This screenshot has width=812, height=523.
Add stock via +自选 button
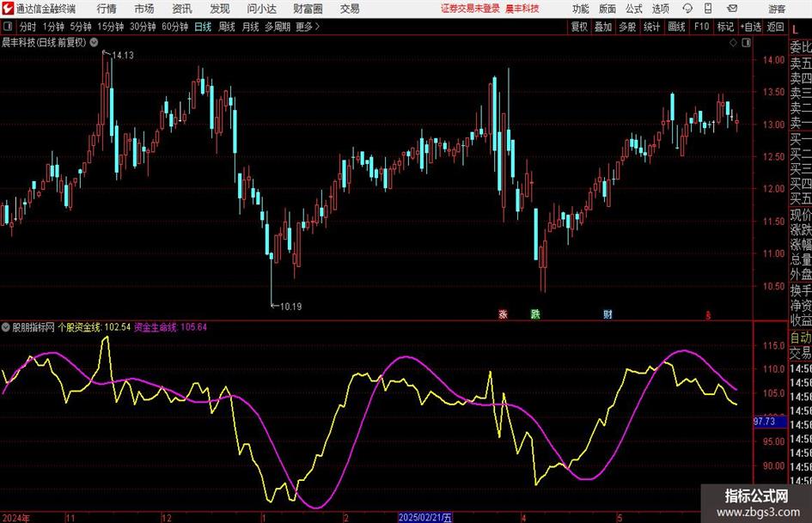point(751,27)
